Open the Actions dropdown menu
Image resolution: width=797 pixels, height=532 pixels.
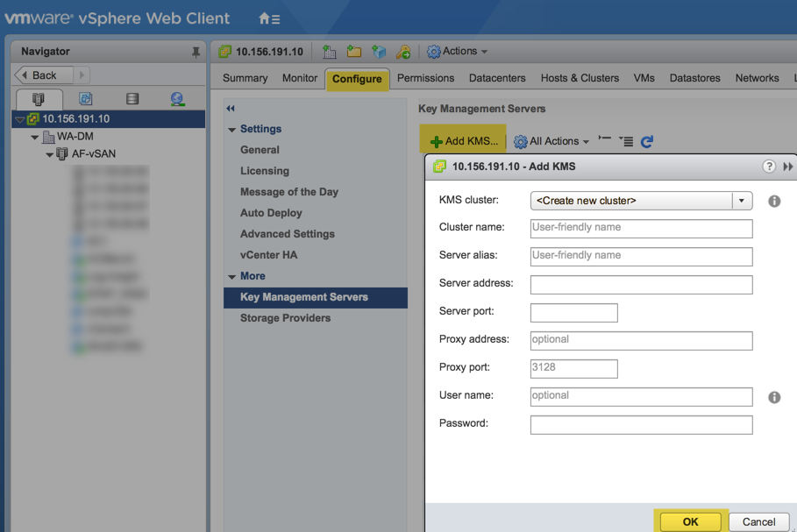pyautogui.click(x=457, y=52)
